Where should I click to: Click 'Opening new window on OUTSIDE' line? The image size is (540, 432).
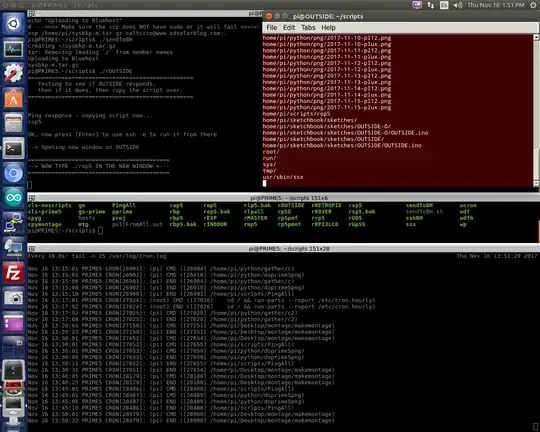pos(83,147)
